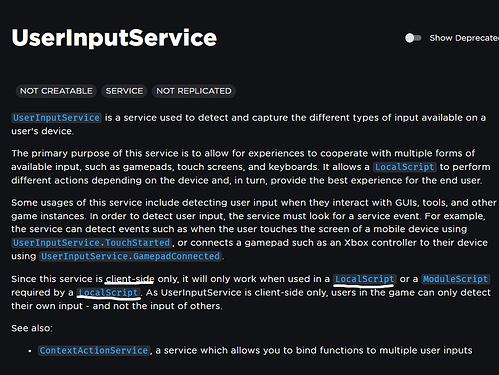Image resolution: width=499 pixels, height=375 pixels.
Task: Click the sentence starting 'The primary purpose'
Action: click(x=251, y=167)
